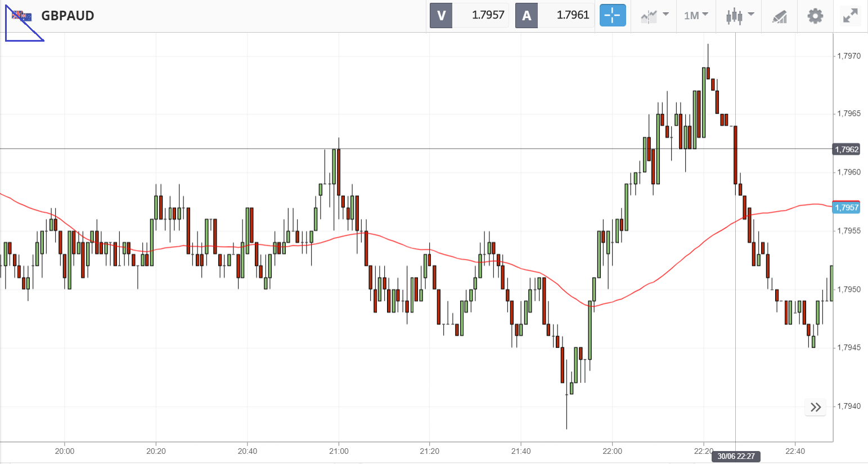
Task: Click the GBPAUD flag icon
Action: click(22, 16)
